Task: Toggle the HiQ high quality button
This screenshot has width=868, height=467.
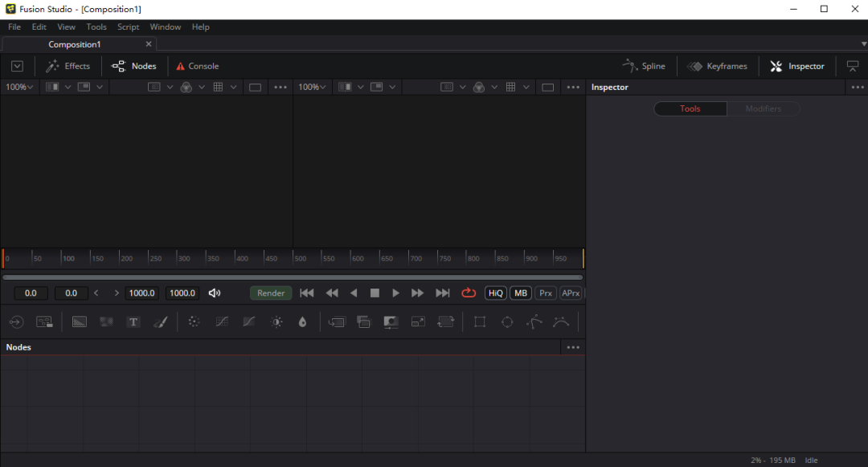Action: click(495, 293)
